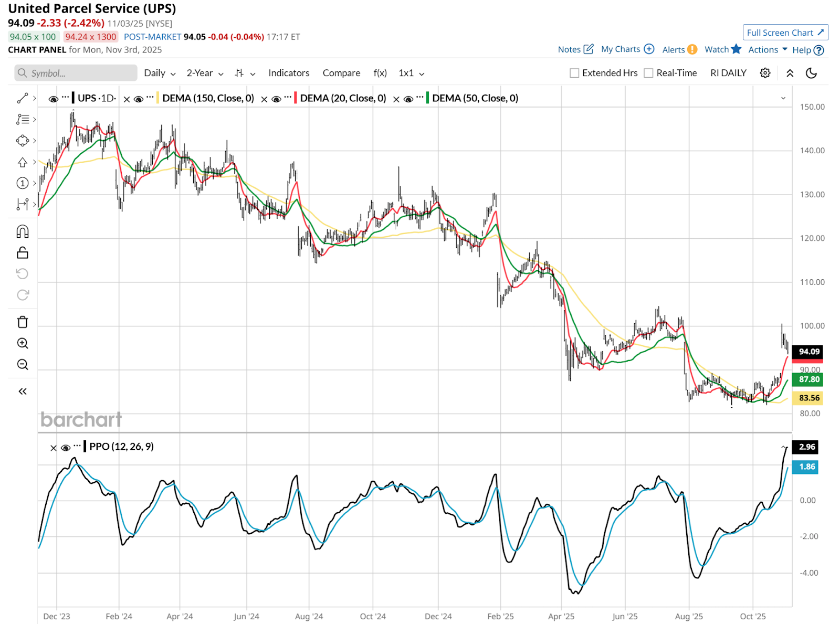Click the Alerts exclamation icon
840x624 pixels.
tap(692, 49)
